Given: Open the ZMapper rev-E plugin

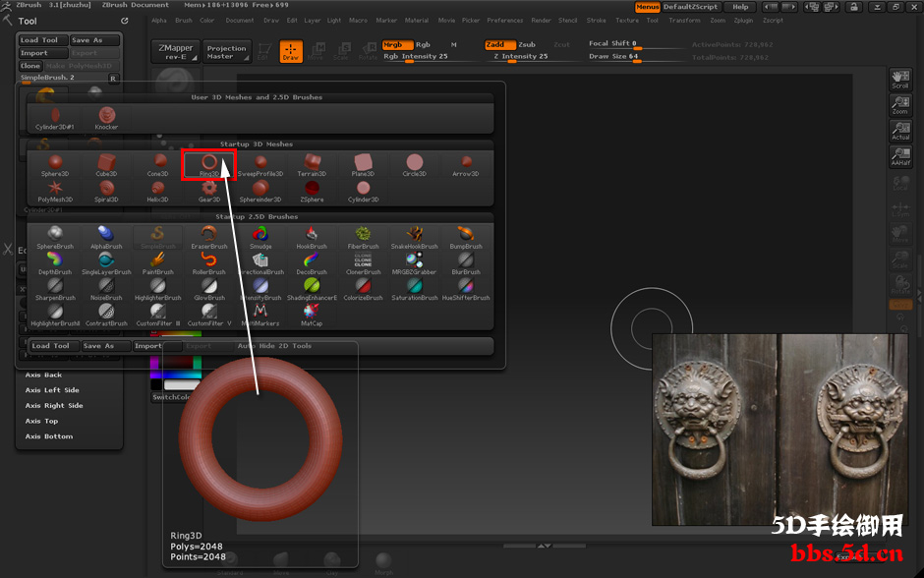Looking at the screenshot, I should click(176, 51).
